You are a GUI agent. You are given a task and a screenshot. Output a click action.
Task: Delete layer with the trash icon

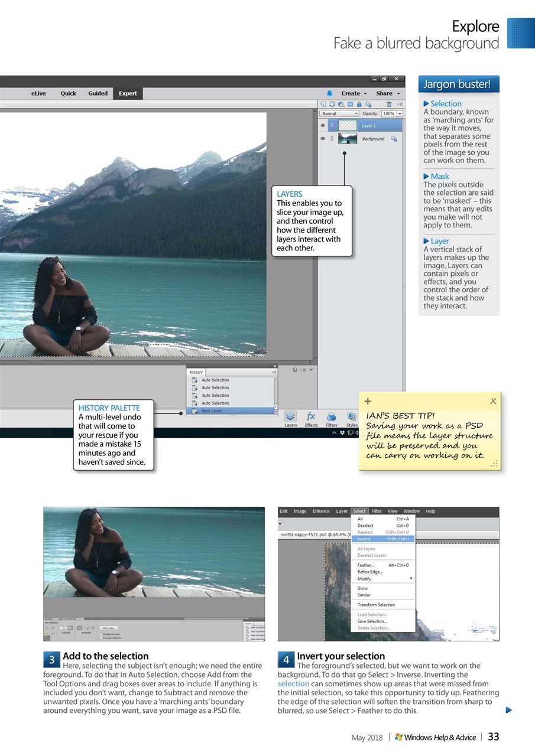tap(389, 104)
